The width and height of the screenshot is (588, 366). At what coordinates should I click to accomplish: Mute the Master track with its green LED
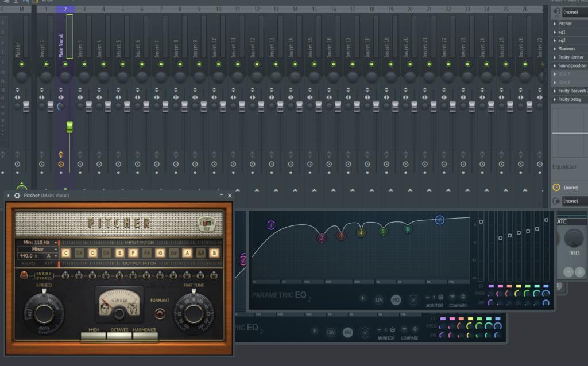(x=22, y=64)
